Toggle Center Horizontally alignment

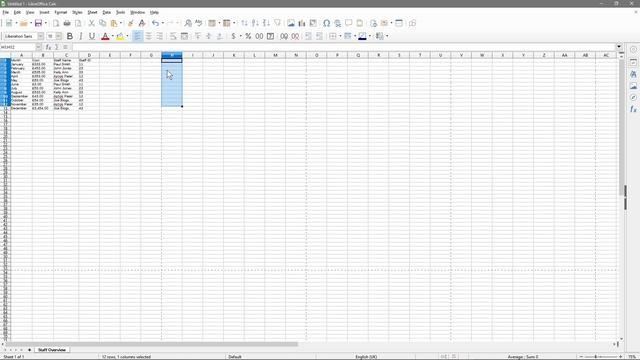pos(149,36)
